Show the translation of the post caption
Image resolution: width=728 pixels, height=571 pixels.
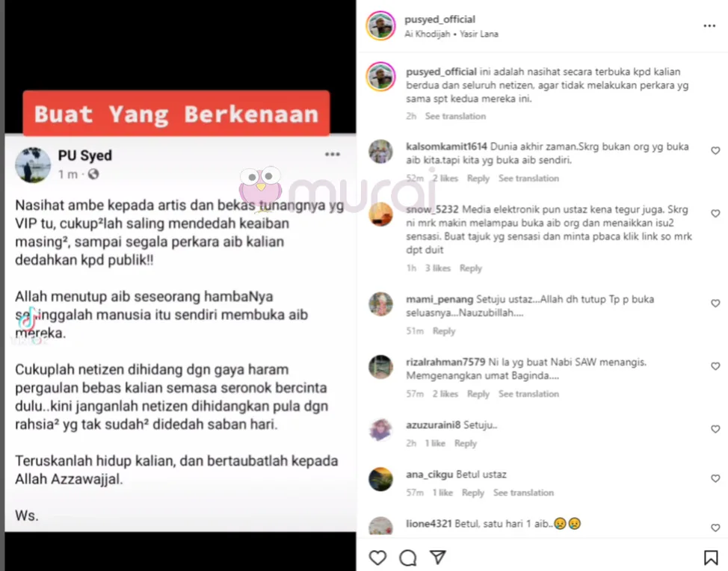(x=455, y=116)
